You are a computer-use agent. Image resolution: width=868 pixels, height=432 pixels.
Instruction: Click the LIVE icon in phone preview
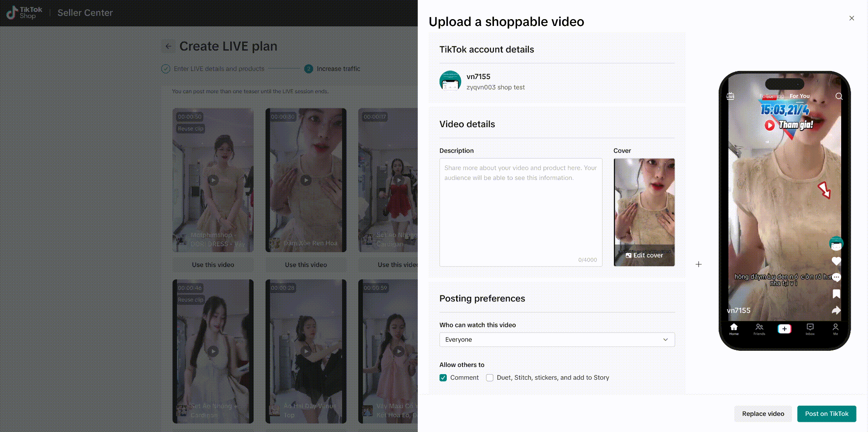730,97
